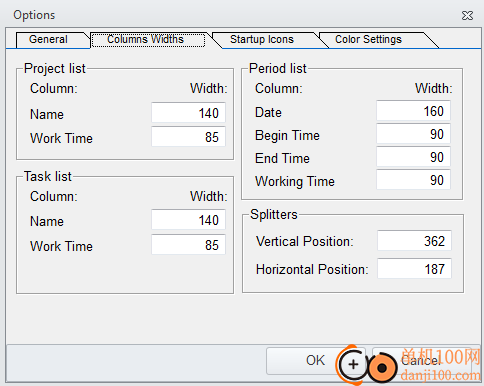Click the Working Time label
Screen dimensions: 484x386
(295, 182)
